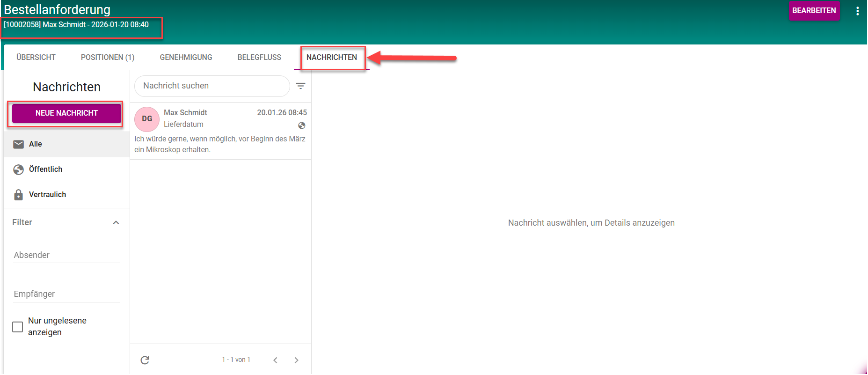Enable Nur ungelesene anzeigen checkbox
The width and height of the screenshot is (868, 375).
click(18, 327)
